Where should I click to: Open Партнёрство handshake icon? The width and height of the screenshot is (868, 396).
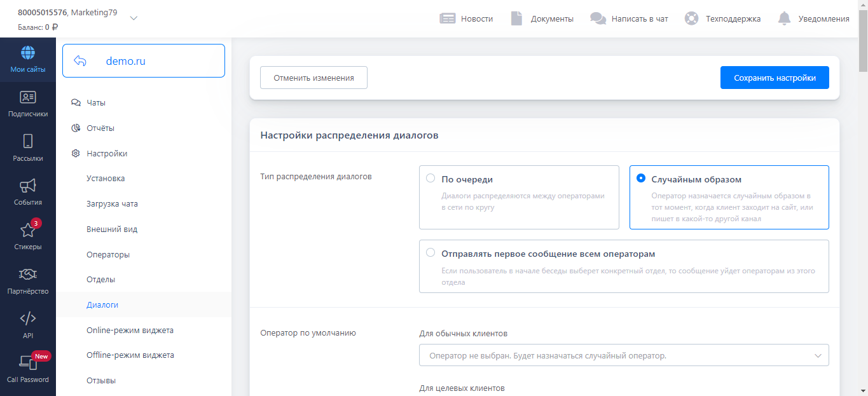click(28, 275)
